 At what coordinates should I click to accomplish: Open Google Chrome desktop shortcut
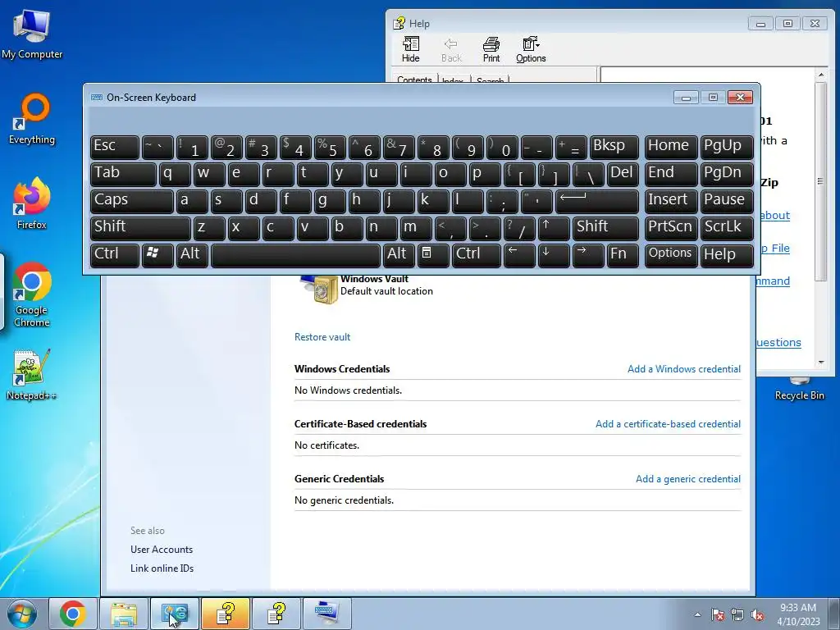(x=32, y=294)
